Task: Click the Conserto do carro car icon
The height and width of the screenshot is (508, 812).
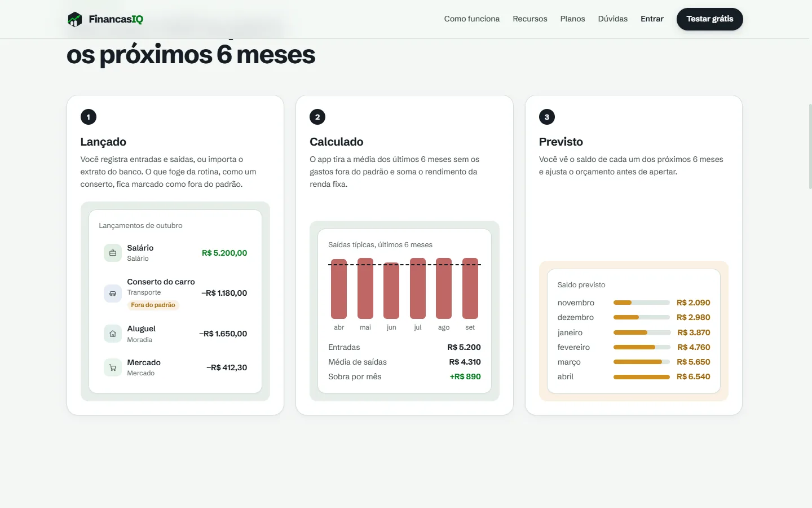Action: pos(113,294)
